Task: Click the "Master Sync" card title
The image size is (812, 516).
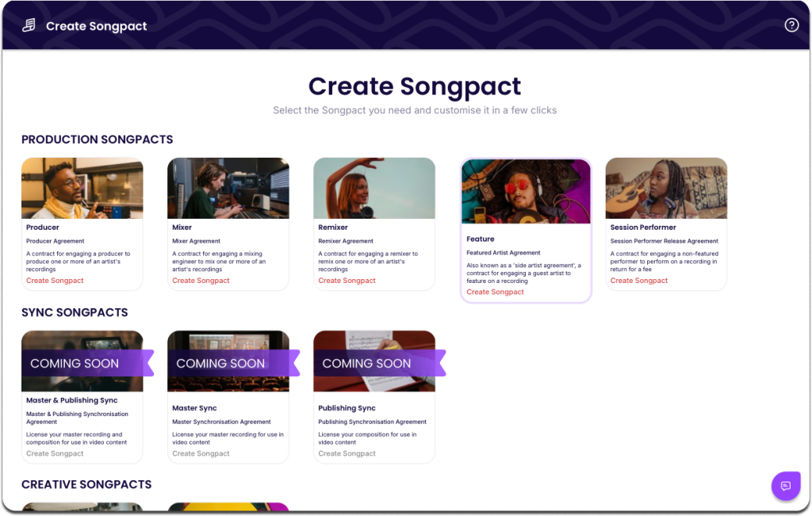Action: coord(195,408)
